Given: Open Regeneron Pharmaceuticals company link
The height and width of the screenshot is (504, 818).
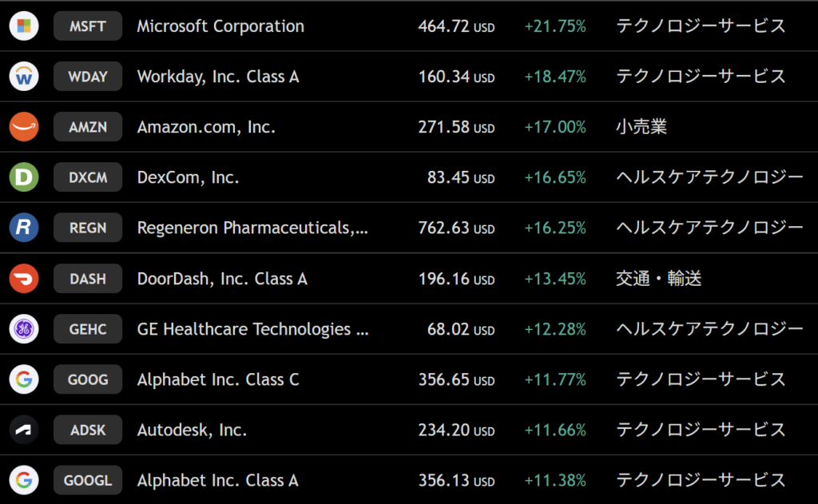Looking at the screenshot, I should [x=252, y=228].
